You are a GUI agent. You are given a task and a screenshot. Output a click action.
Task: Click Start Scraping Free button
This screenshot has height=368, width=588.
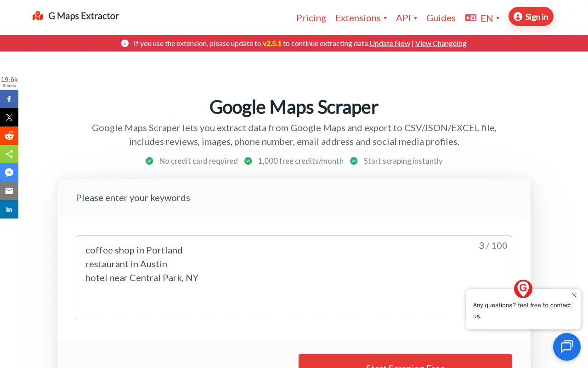(405, 361)
